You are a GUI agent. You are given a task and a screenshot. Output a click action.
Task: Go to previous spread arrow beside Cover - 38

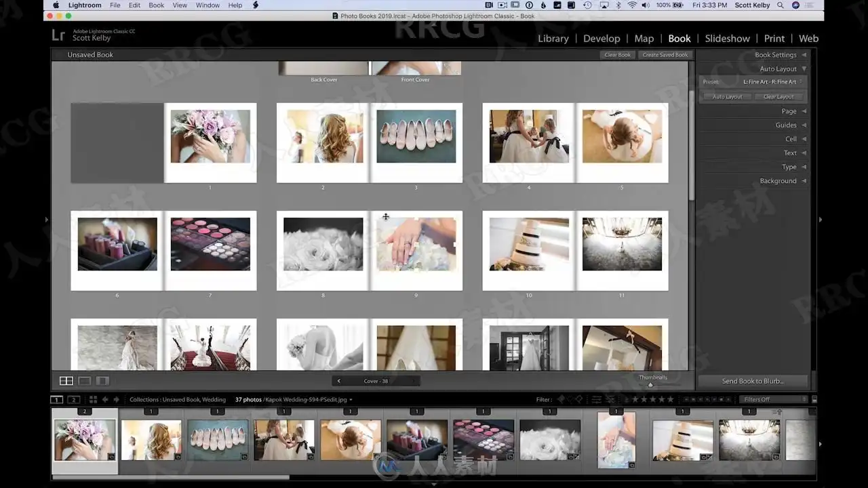(x=339, y=381)
